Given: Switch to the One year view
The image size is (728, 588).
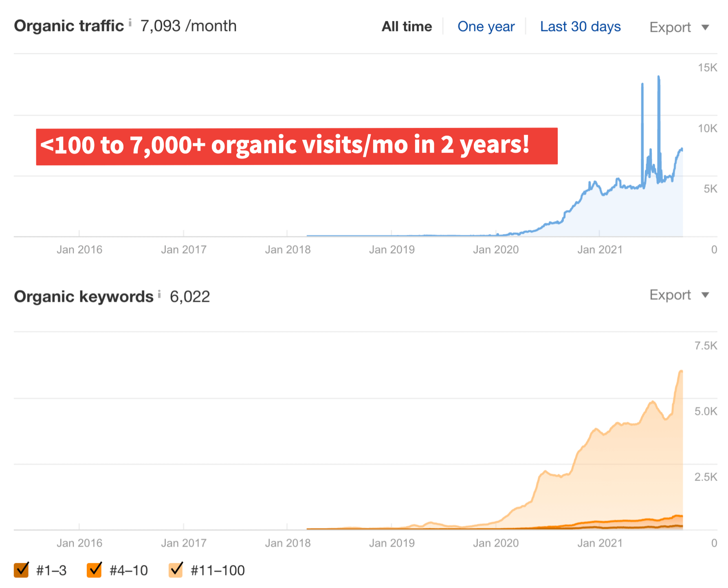Looking at the screenshot, I should [486, 27].
